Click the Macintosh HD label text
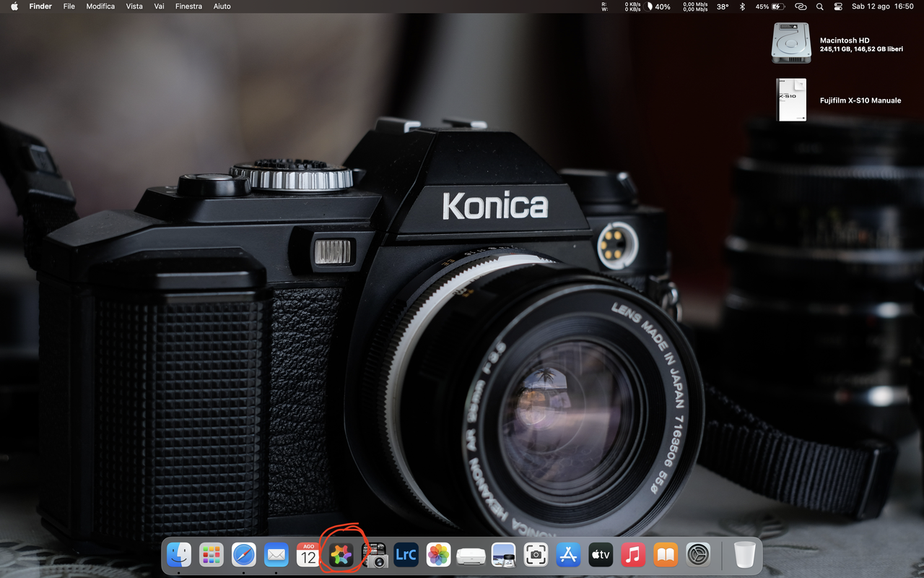924x578 pixels. (x=845, y=40)
